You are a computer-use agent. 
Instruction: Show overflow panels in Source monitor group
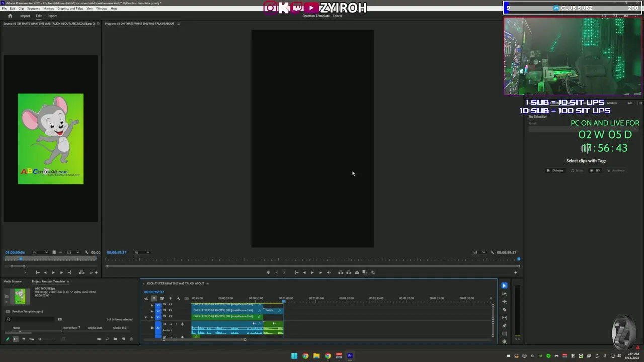(x=98, y=24)
